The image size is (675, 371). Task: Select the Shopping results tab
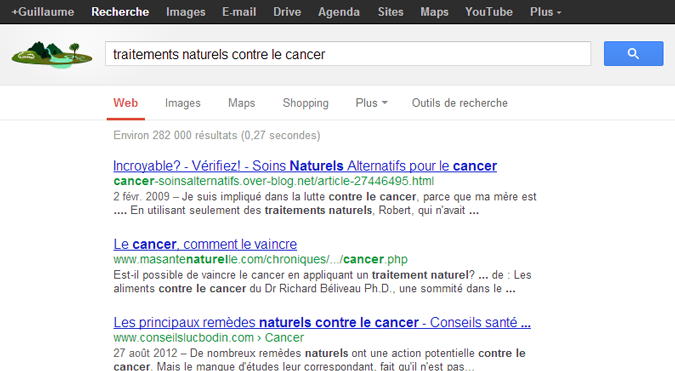tap(306, 103)
